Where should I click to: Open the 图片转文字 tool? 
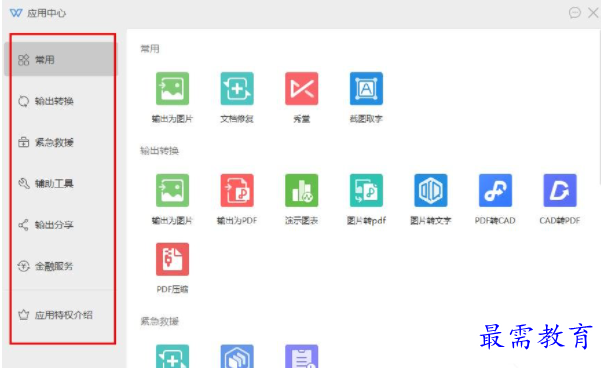[x=431, y=191]
